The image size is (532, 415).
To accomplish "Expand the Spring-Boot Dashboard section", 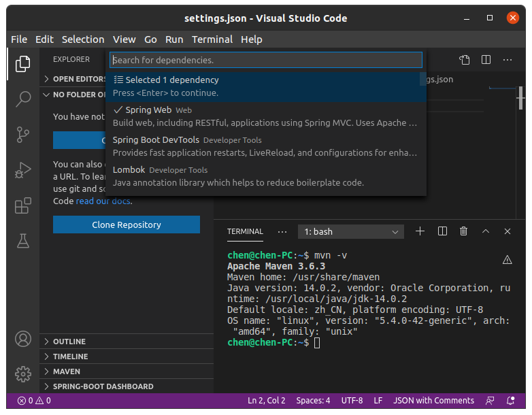I will point(127,386).
